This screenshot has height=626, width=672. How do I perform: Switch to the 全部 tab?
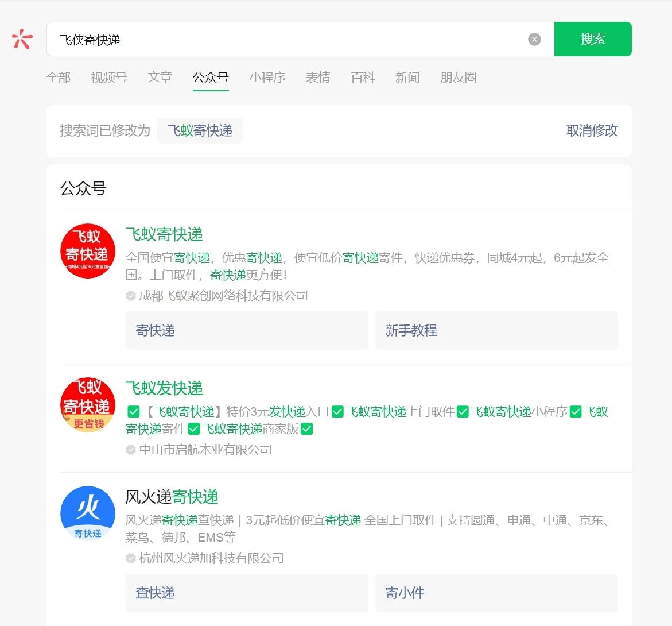pyautogui.click(x=59, y=78)
